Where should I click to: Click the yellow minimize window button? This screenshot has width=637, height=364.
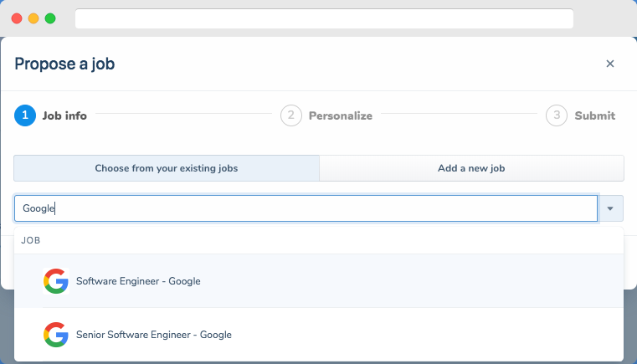(33, 18)
